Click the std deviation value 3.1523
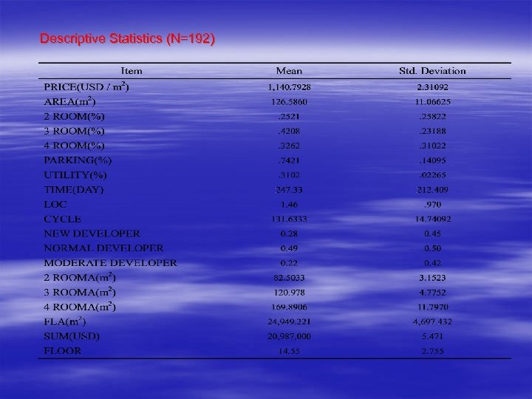Screen dimensions: 532x399 click(432, 278)
